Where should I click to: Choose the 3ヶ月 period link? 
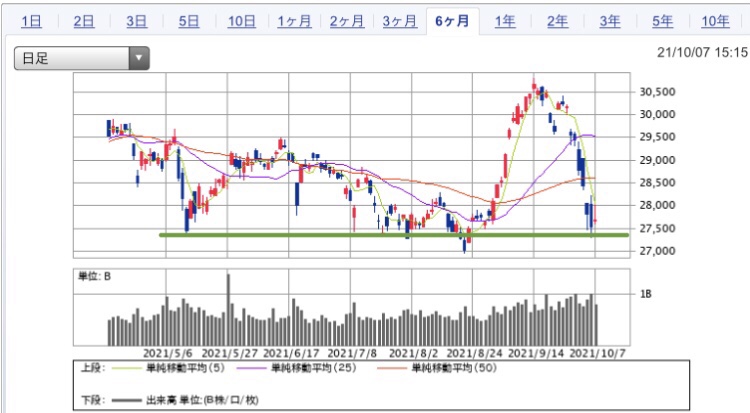399,22
